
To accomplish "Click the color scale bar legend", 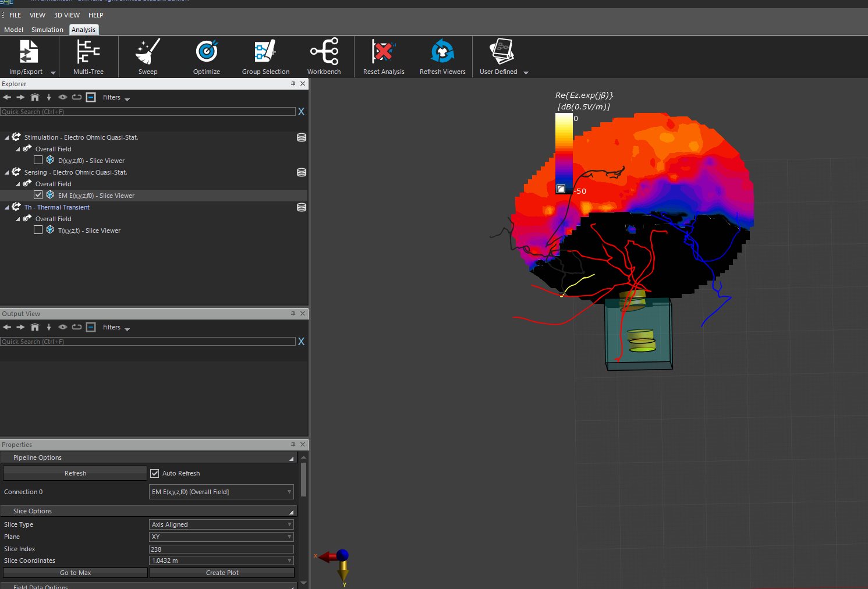I will tap(564, 153).
